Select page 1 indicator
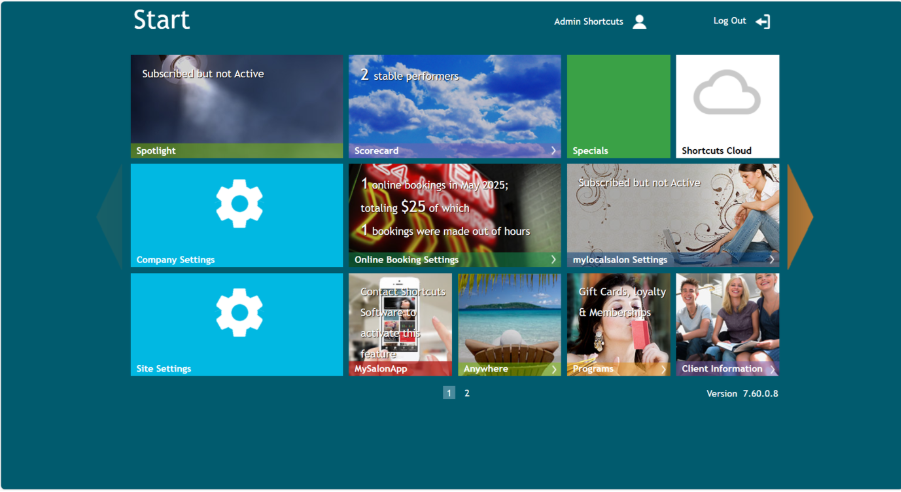Screen dimensions: 901x492 449,393
